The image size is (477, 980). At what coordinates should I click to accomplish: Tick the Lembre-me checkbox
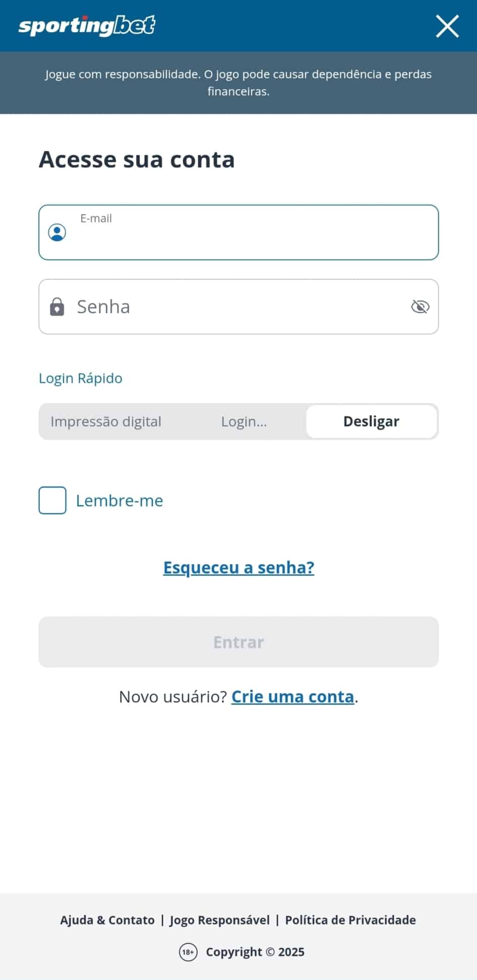tap(52, 500)
